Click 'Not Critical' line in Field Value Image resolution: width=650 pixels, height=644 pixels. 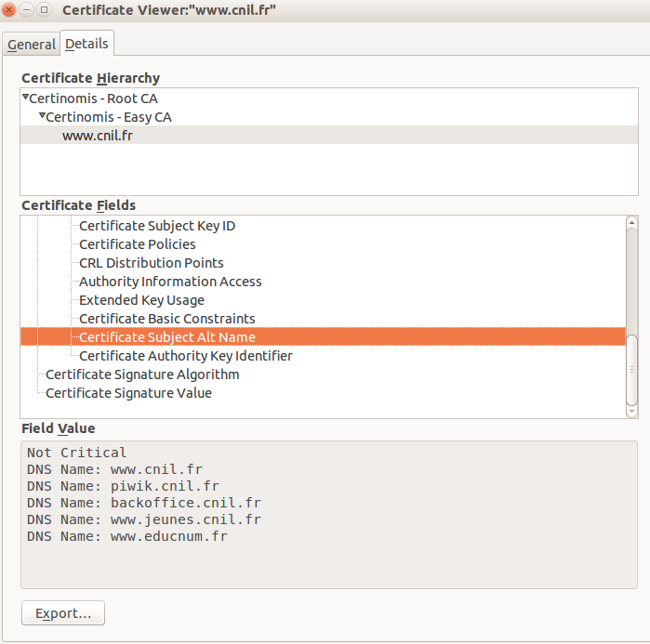(76, 453)
